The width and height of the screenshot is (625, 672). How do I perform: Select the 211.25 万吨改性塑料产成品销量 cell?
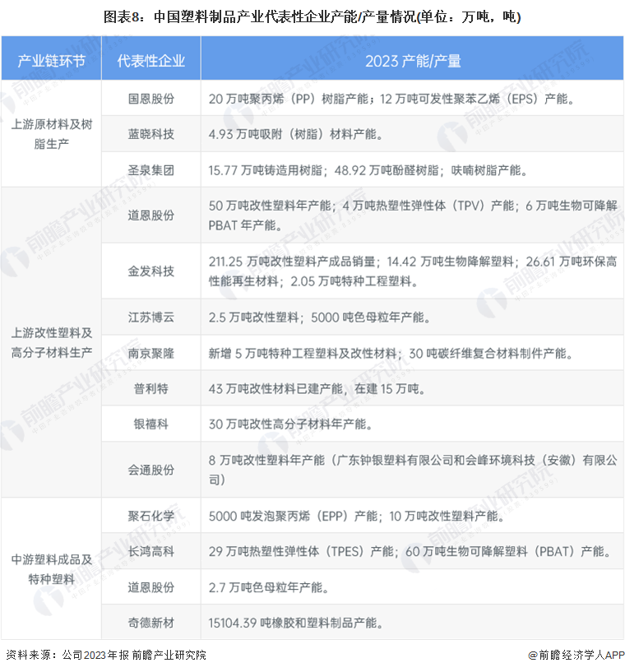412,271
